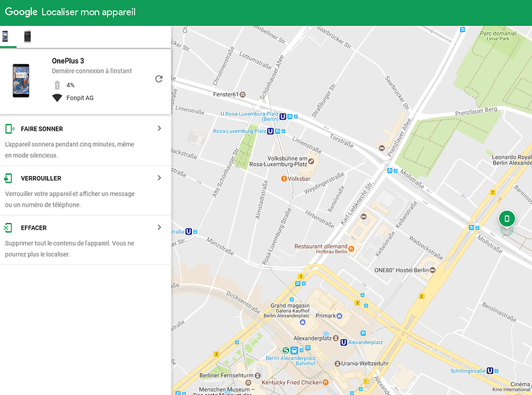Click the ring phone icon for Faire sonner
This screenshot has height=395, width=532.
pyautogui.click(x=10, y=129)
